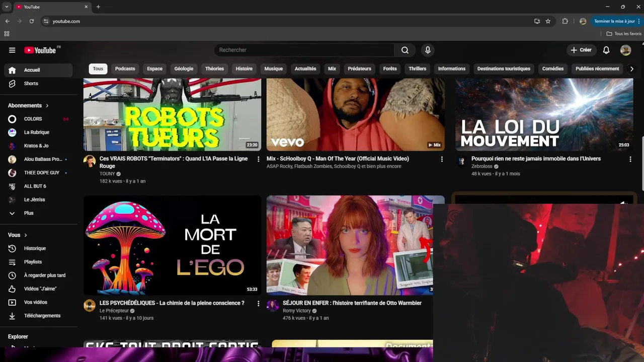Select the Théories filter chip
The height and width of the screenshot is (362, 644).
click(x=214, y=68)
